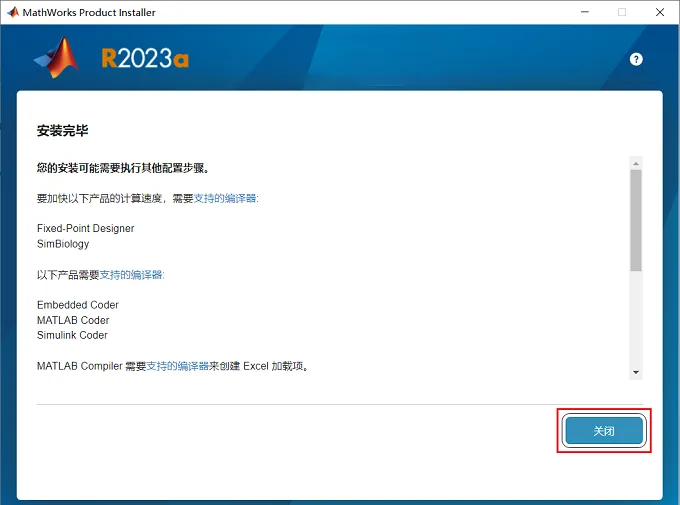Image resolution: width=680 pixels, height=505 pixels.
Task: Click the scrollbar up arrow
Action: [x=636, y=164]
